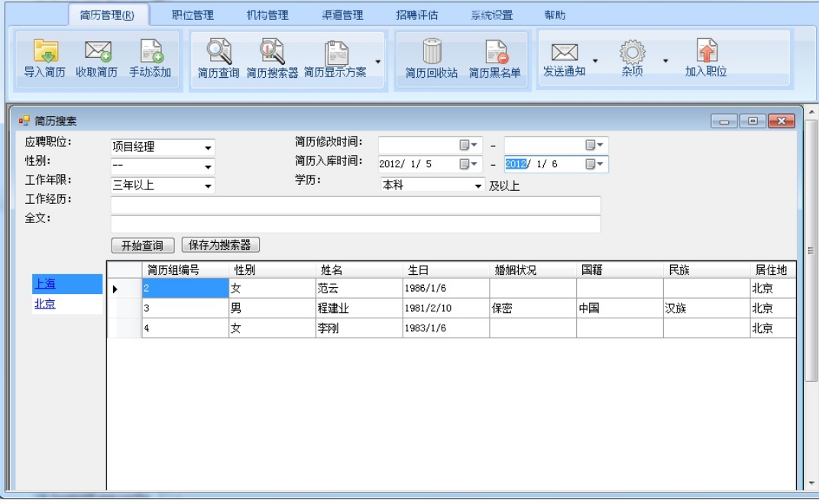Sort by 生日 column header

(446, 270)
